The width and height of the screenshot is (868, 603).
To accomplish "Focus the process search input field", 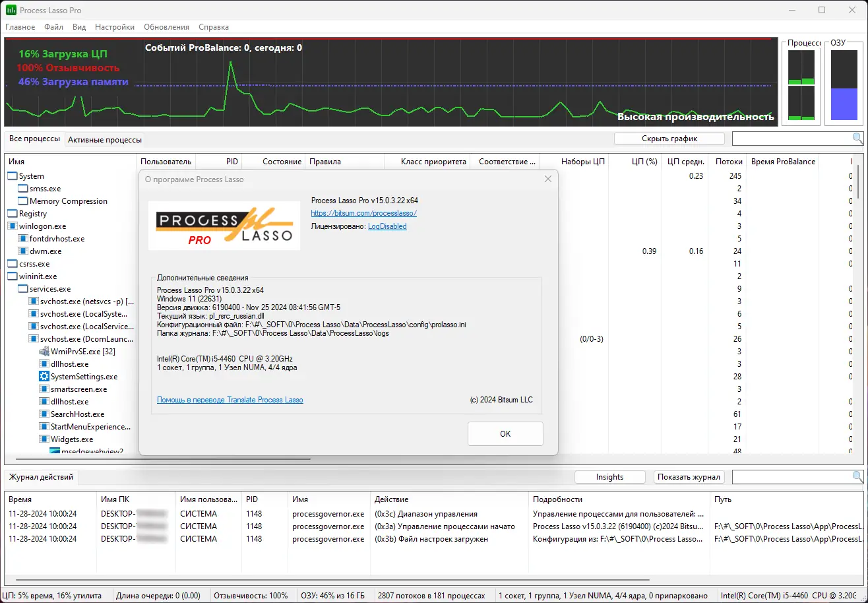I will [x=791, y=139].
